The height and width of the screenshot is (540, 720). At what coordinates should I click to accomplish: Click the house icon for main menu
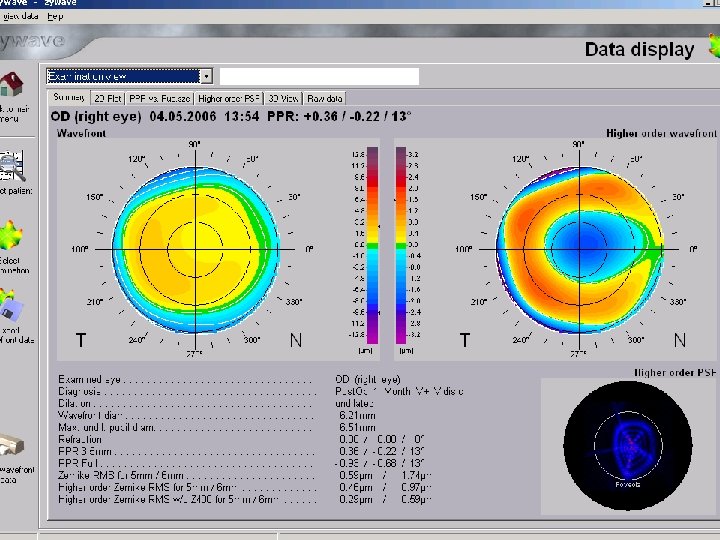click(13, 85)
